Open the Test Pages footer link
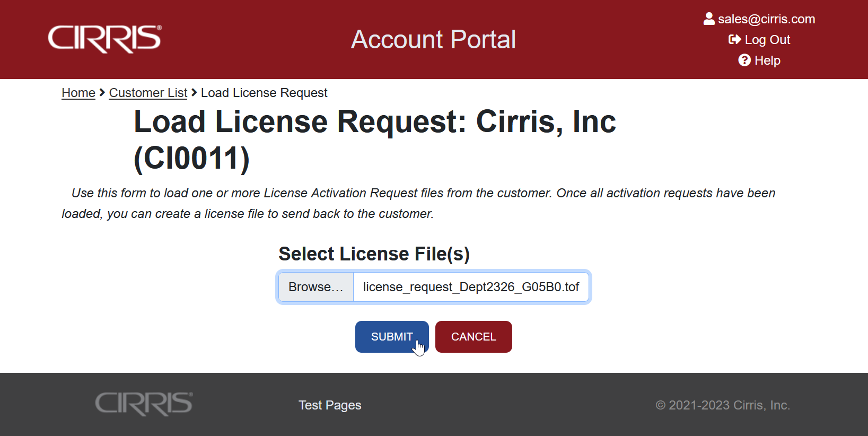This screenshot has height=436, width=868. (x=330, y=405)
